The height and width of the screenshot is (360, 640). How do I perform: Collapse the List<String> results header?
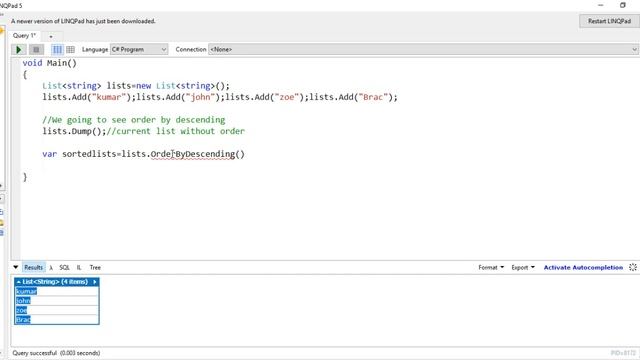(x=18, y=282)
